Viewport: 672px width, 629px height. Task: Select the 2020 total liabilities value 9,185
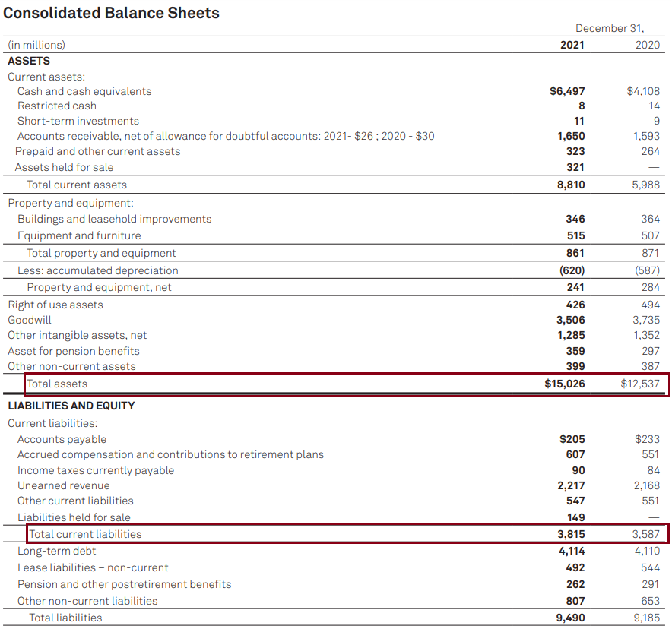point(646,618)
